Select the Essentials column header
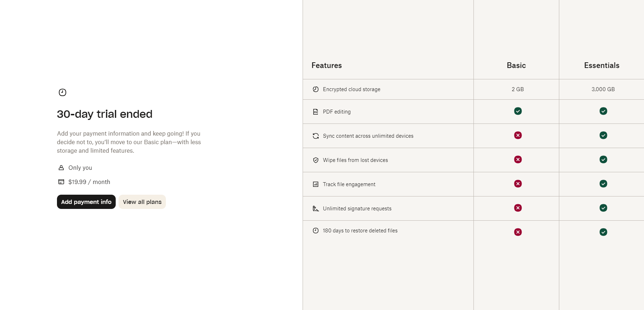 point(601,65)
